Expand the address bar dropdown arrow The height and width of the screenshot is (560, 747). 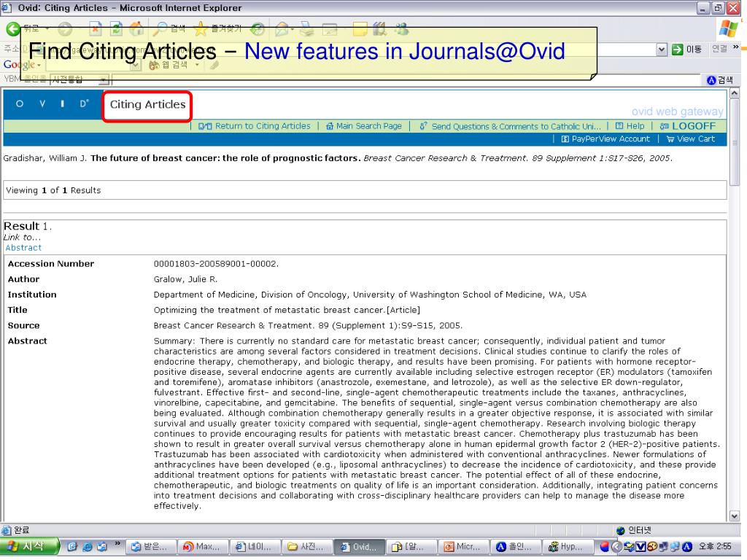click(661, 49)
